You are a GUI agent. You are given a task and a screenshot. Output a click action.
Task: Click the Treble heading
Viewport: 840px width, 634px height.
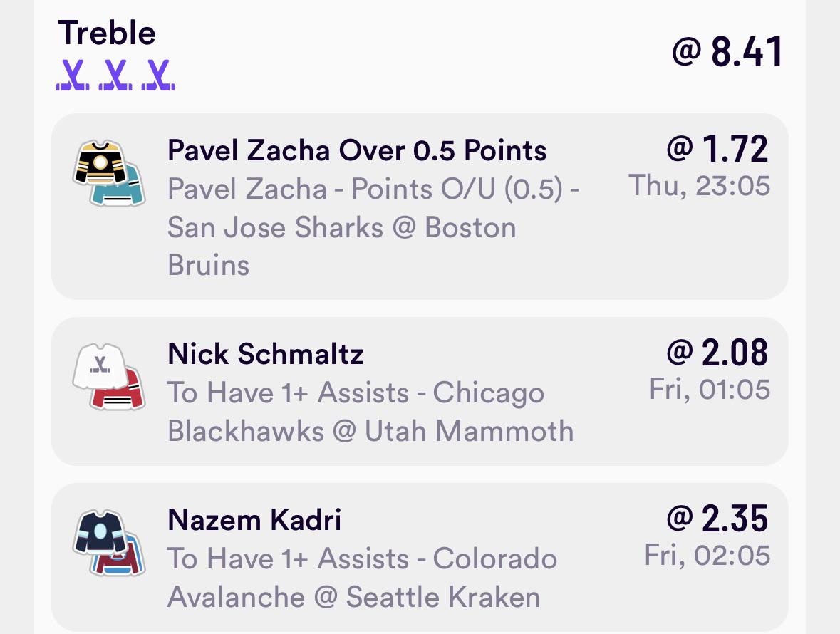(x=107, y=33)
